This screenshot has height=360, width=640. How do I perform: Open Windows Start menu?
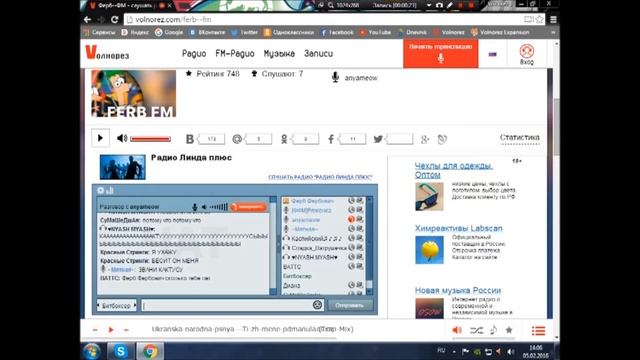[x=91, y=351]
